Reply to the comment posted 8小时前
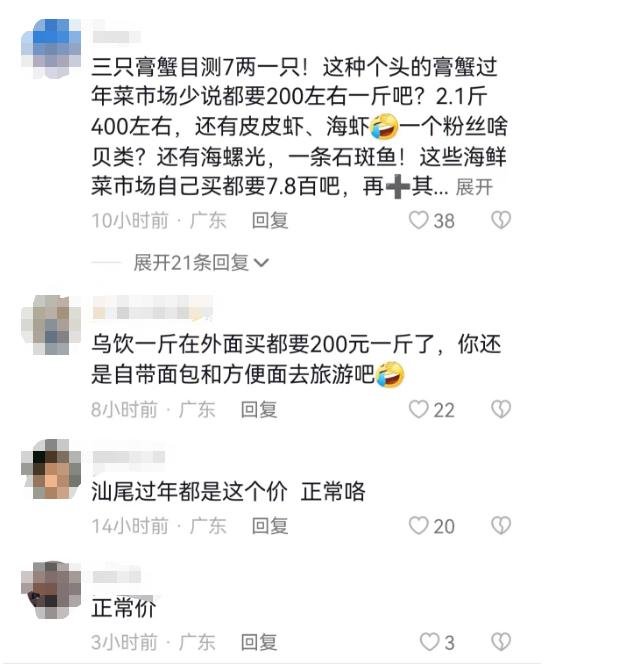Image resolution: width=632 pixels, height=664 pixels. pos(259,409)
